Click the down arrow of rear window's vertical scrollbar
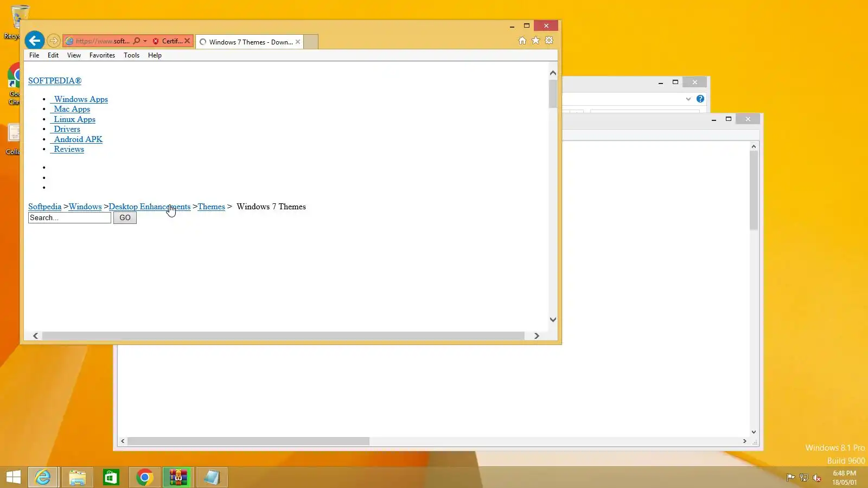Screen dimensions: 868x488 pyautogui.click(x=754, y=432)
